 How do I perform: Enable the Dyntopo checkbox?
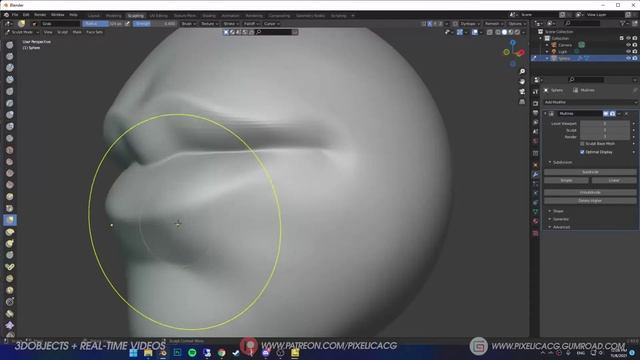click(456, 24)
